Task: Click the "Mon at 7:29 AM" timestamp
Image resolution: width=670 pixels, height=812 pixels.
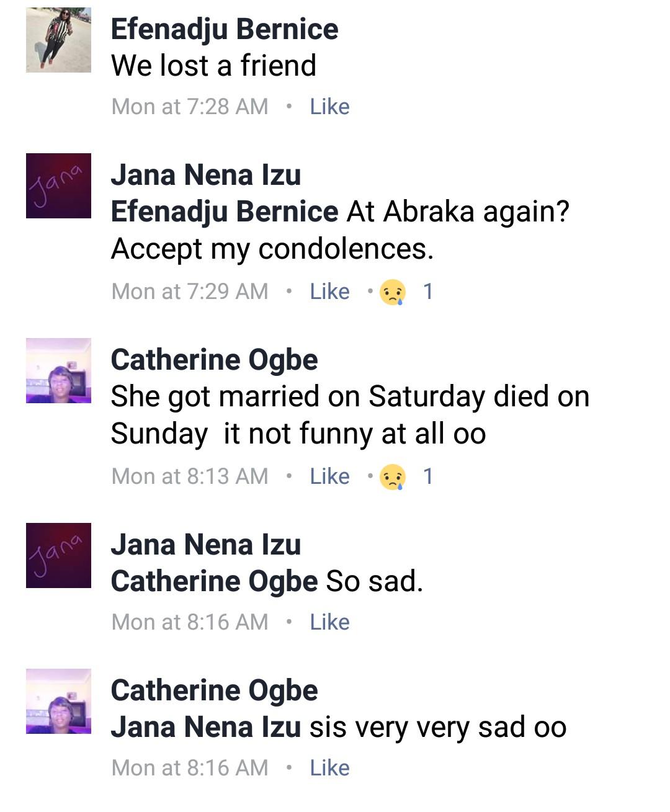Action: click(190, 292)
